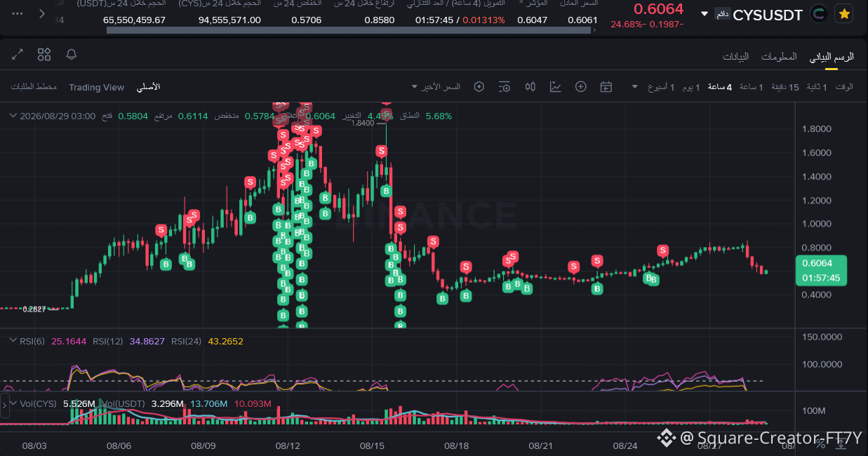The height and width of the screenshot is (456, 868).
Task: Expand chart to fullscreen icon
Action: [x=18, y=54]
